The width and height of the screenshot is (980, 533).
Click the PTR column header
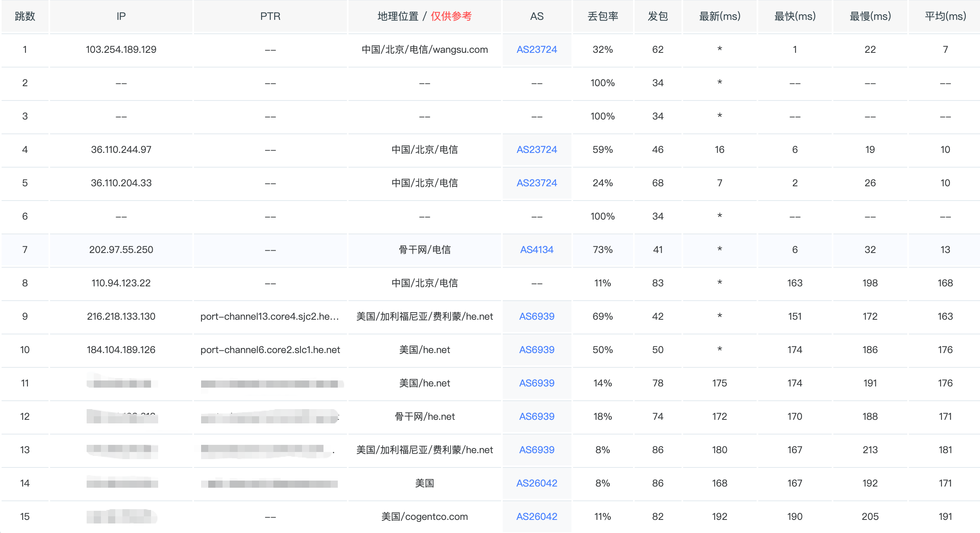pyautogui.click(x=270, y=16)
